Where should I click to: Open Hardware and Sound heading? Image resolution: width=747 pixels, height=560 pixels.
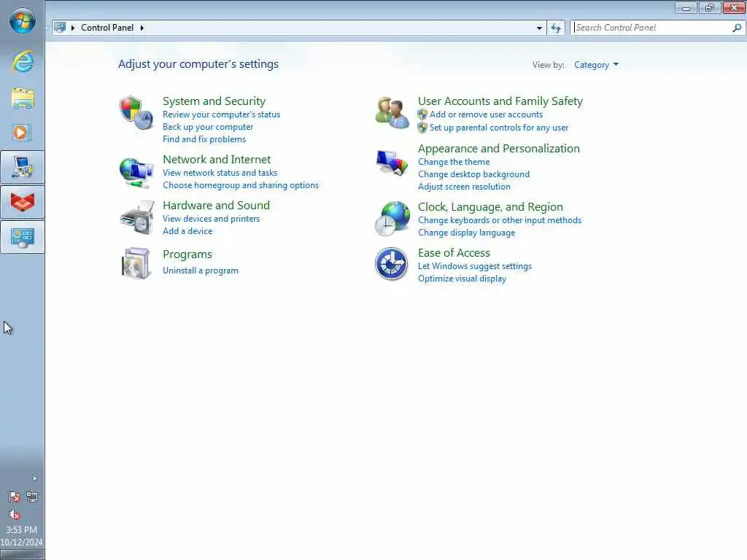point(216,205)
